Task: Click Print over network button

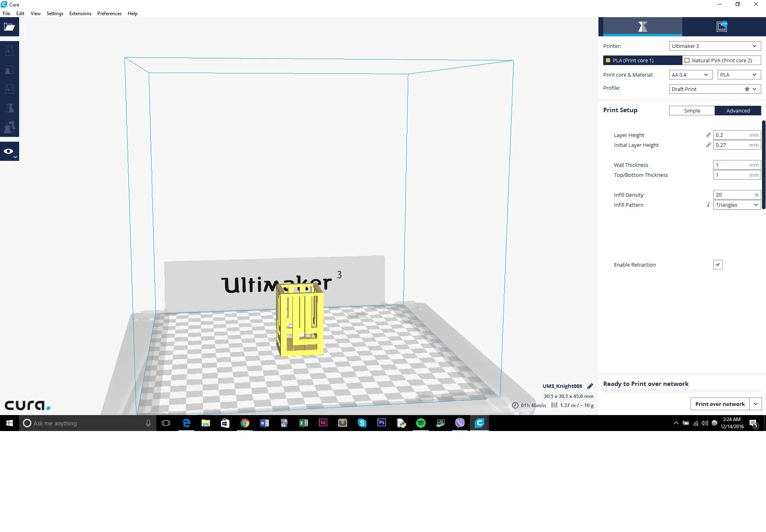Action: (720, 404)
